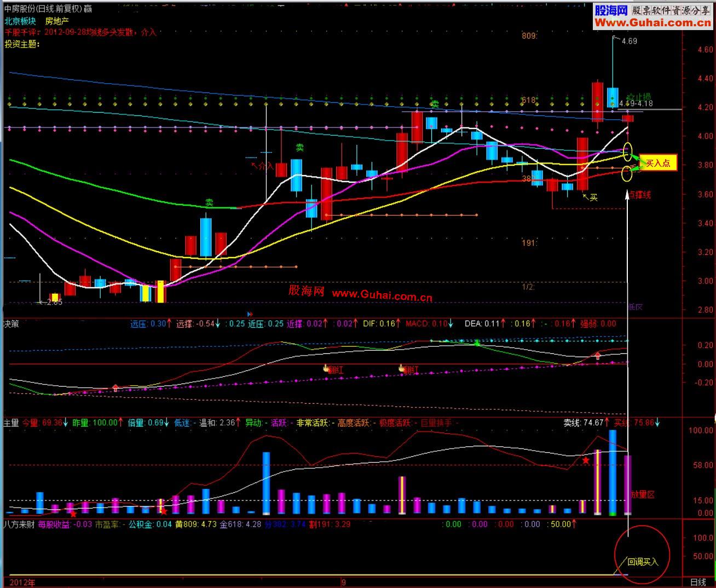
Task: Click the 50.00 value in the 八方来财 row
Action: point(559,524)
